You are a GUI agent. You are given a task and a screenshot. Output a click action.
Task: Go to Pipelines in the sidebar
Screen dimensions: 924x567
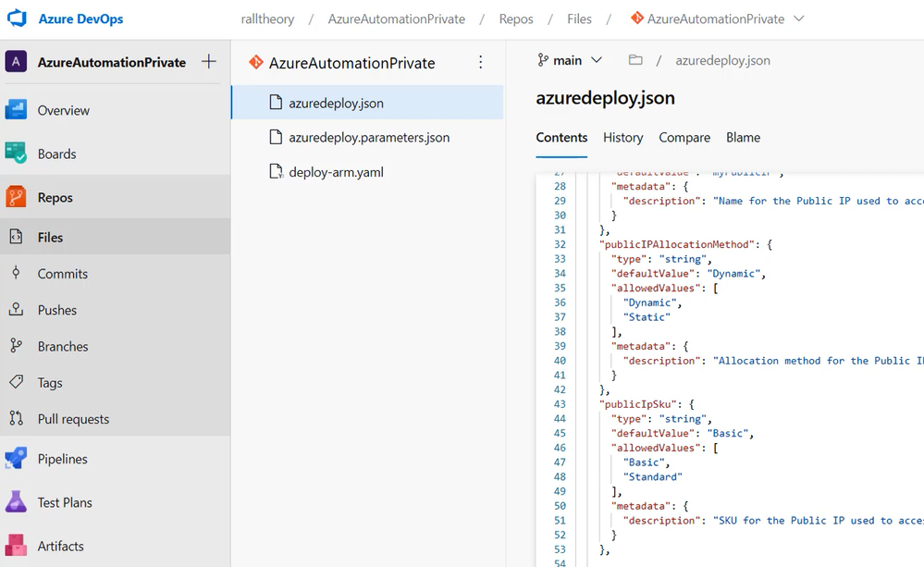(63, 459)
